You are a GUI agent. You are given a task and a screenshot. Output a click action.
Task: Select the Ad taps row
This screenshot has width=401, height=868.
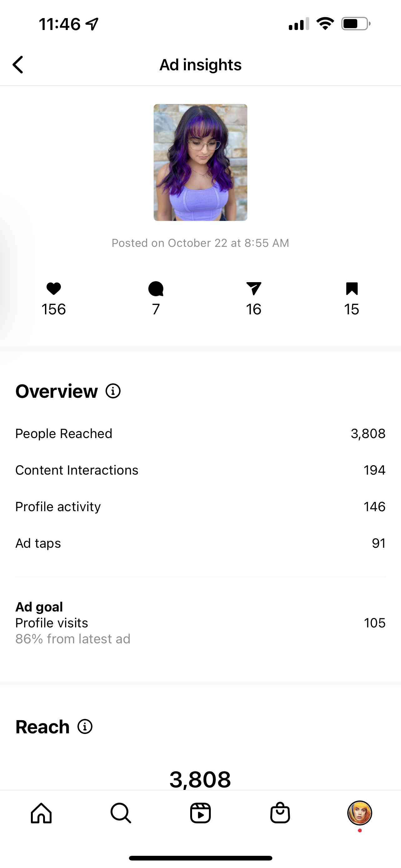[x=200, y=543]
